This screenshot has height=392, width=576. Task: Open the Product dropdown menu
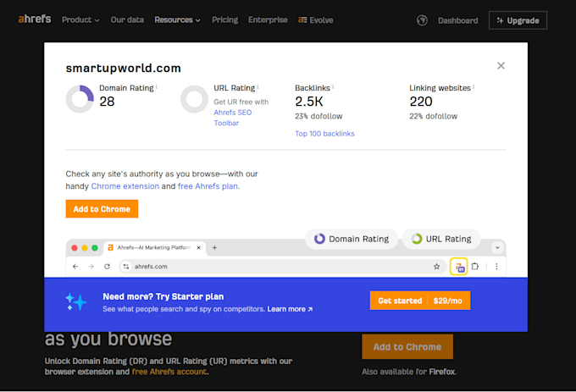pyautogui.click(x=80, y=19)
